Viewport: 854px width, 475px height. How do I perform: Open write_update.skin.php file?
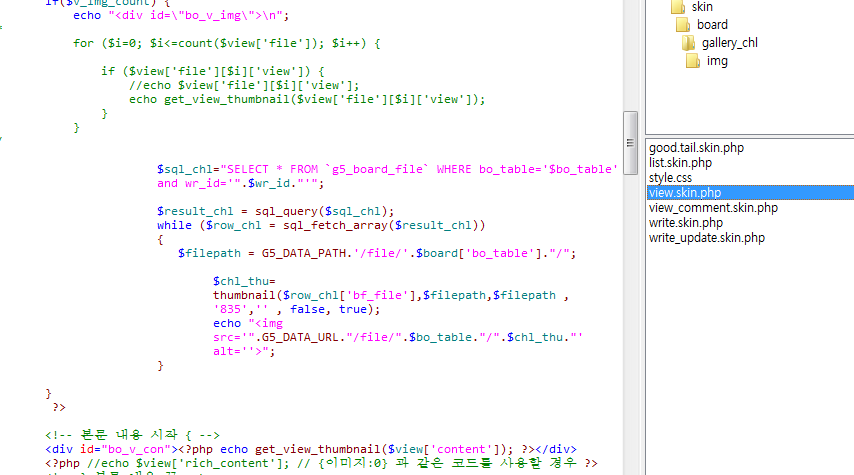tap(707, 238)
